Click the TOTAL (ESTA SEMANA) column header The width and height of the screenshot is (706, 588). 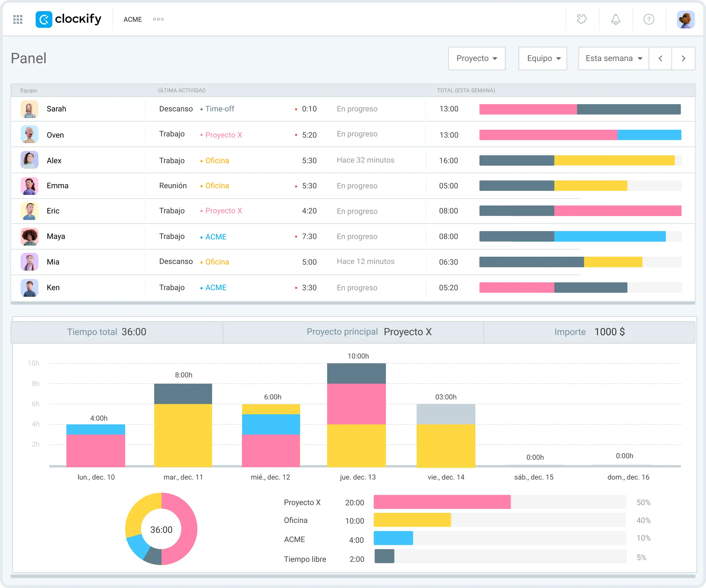pyautogui.click(x=466, y=90)
